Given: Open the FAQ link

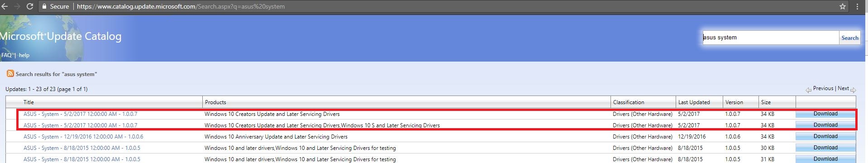Looking at the screenshot, I should coord(6,55).
